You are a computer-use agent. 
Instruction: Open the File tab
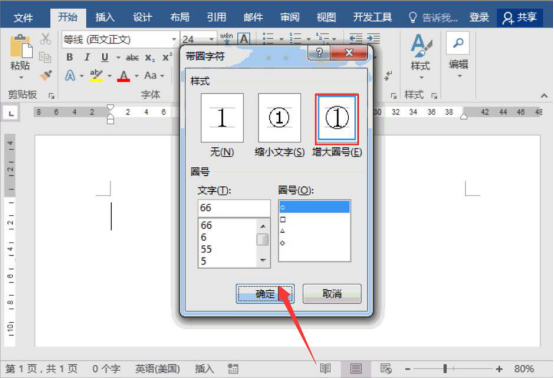click(23, 17)
